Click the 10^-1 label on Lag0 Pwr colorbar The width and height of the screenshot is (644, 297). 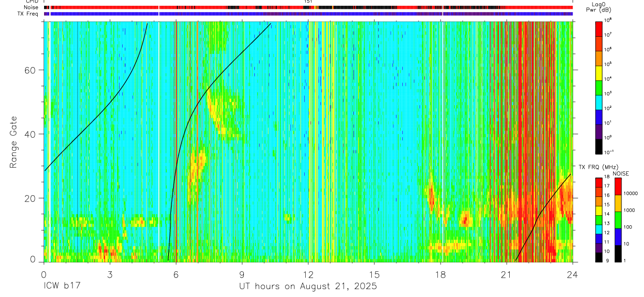click(608, 152)
